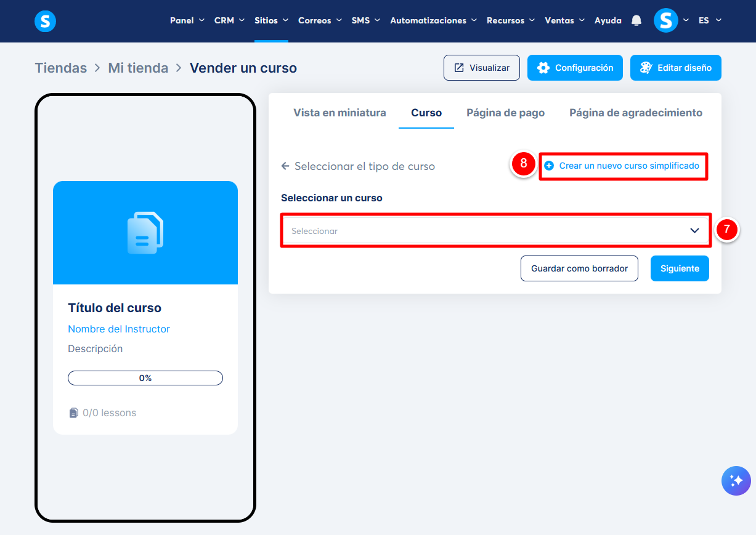Expand the account menu chevron beside avatar
The width and height of the screenshot is (756, 535).
[x=686, y=20]
